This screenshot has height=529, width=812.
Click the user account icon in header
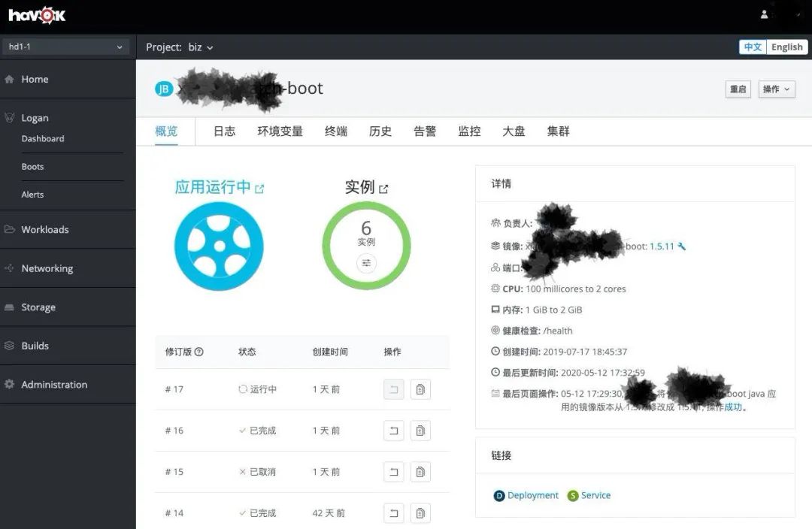(x=765, y=14)
